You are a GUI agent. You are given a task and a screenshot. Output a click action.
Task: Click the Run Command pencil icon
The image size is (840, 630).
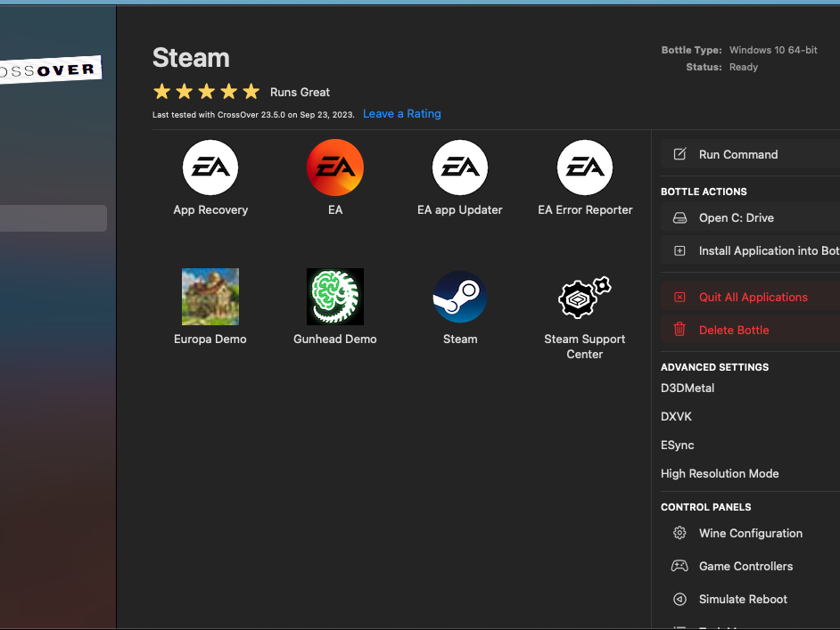679,154
